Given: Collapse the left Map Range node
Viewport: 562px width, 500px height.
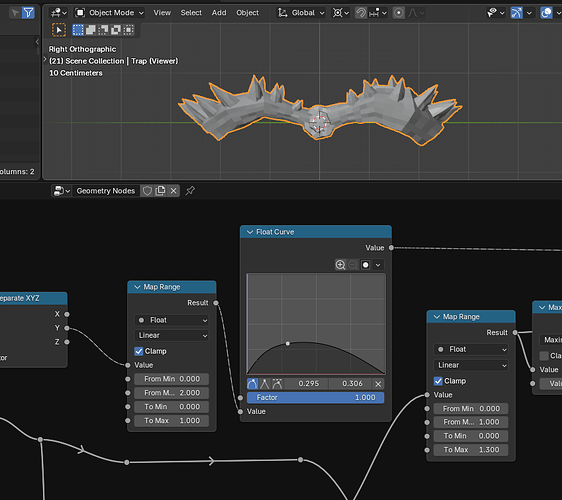Looking at the screenshot, I should pyautogui.click(x=137, y=287).
